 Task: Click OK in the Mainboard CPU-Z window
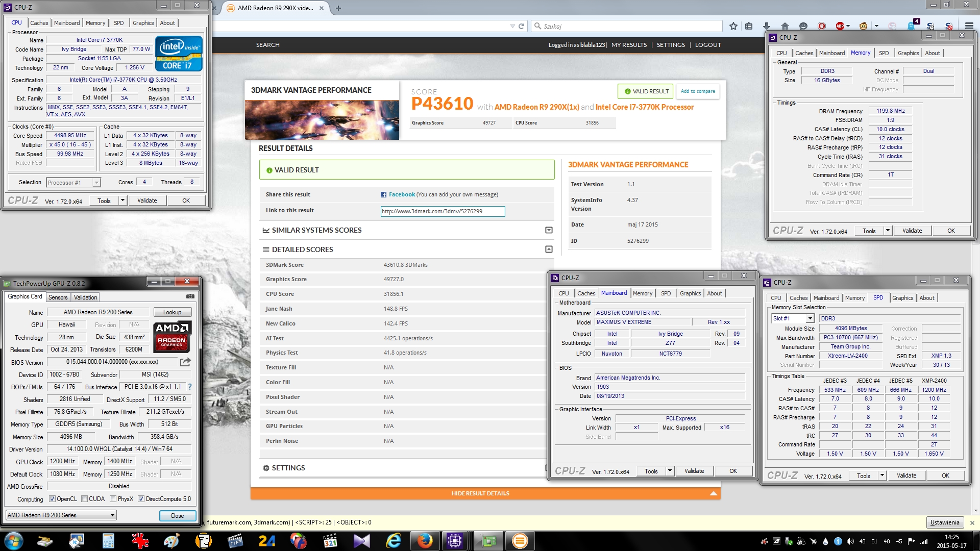(x=733, y=471)
